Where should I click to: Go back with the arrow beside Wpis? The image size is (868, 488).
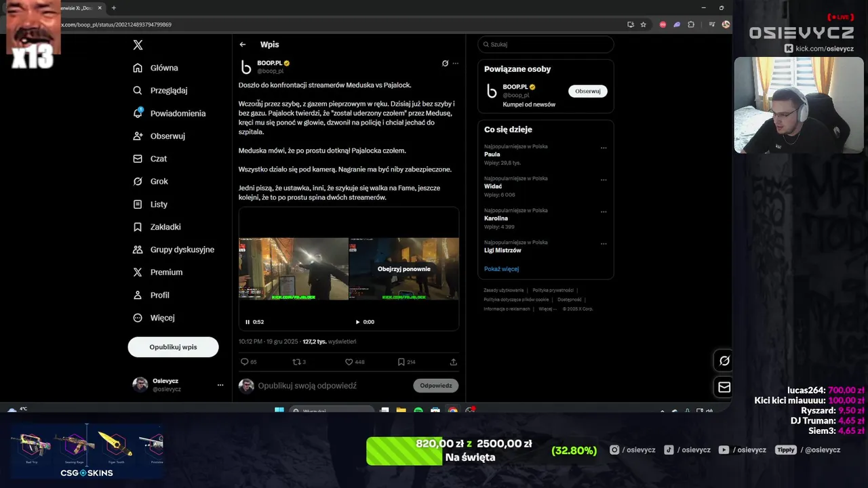pyautogui.click(x=243, y=45)
